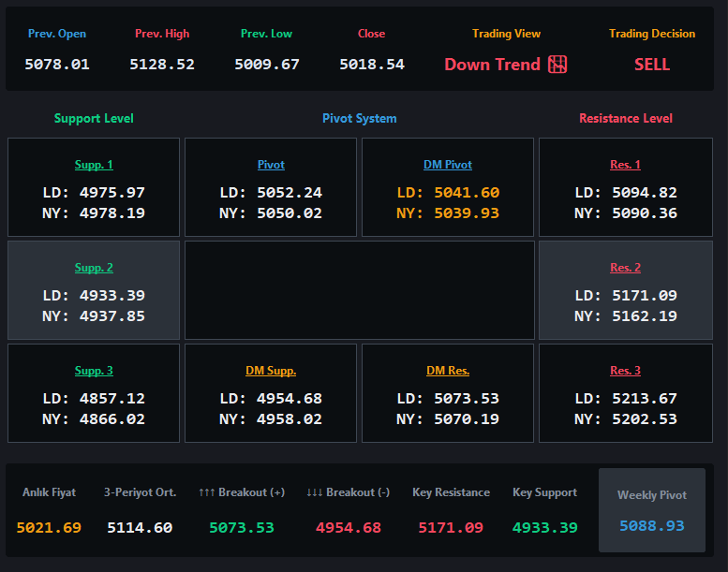Select the Prev. Low value 5009.67
728x572 pixels.
coord(267,65)
